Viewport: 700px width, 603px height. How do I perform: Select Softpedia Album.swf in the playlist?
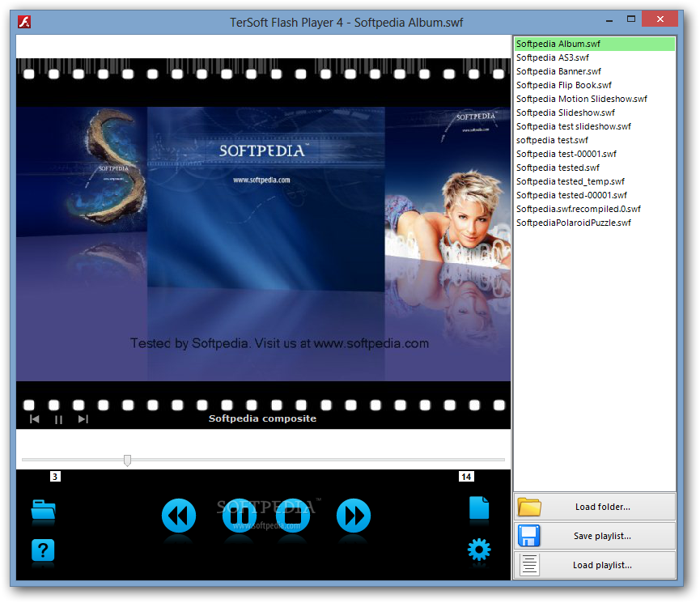click(x=595, y=44)
